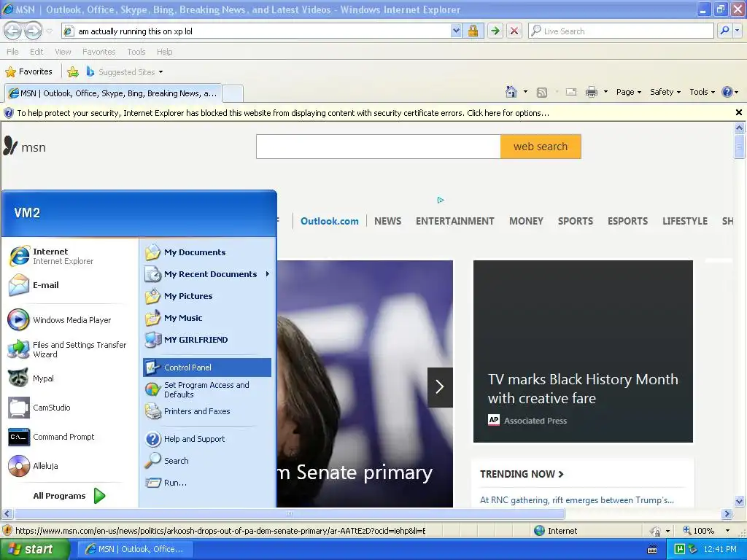Open the View menu
Viewport: 747px width, 560px height.
click(63, 52)
